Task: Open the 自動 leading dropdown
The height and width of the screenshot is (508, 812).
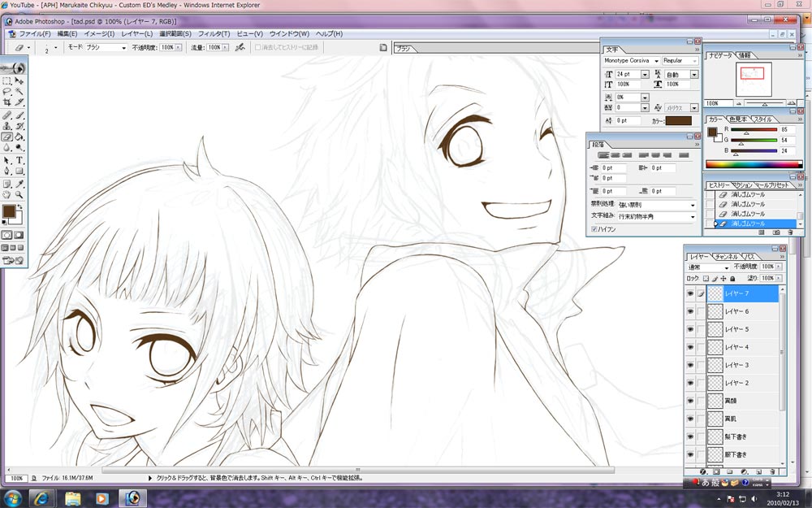Action: (x=694, y=75)
